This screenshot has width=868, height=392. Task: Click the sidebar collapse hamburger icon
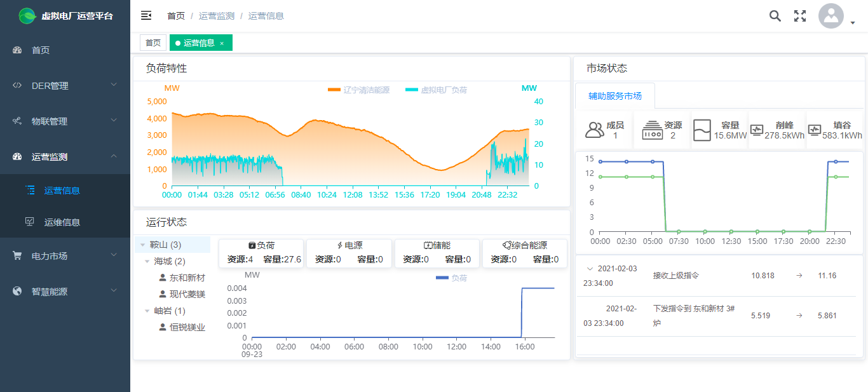146,16
